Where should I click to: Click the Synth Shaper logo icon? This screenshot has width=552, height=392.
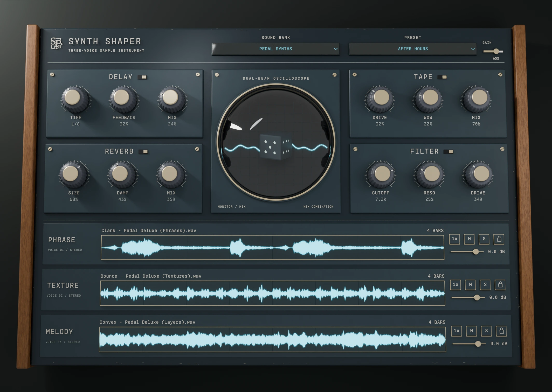coord(57,43)
